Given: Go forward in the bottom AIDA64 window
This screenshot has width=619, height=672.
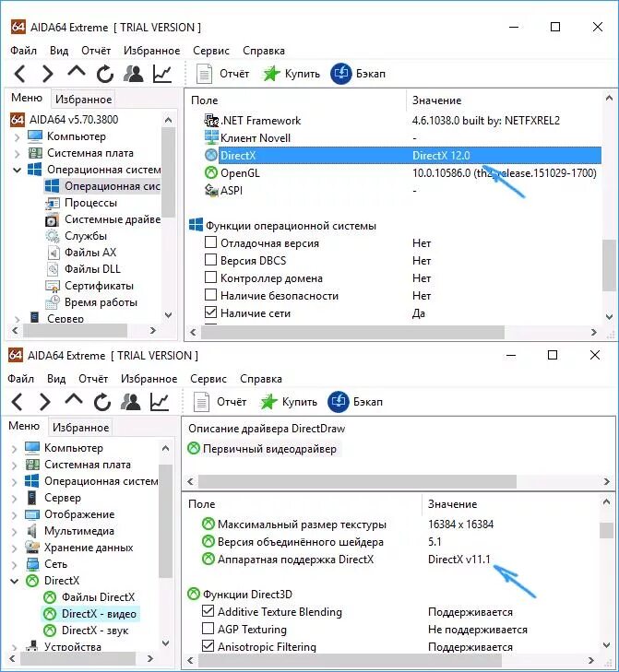Looking at the screenshot, I should [45, 402].
